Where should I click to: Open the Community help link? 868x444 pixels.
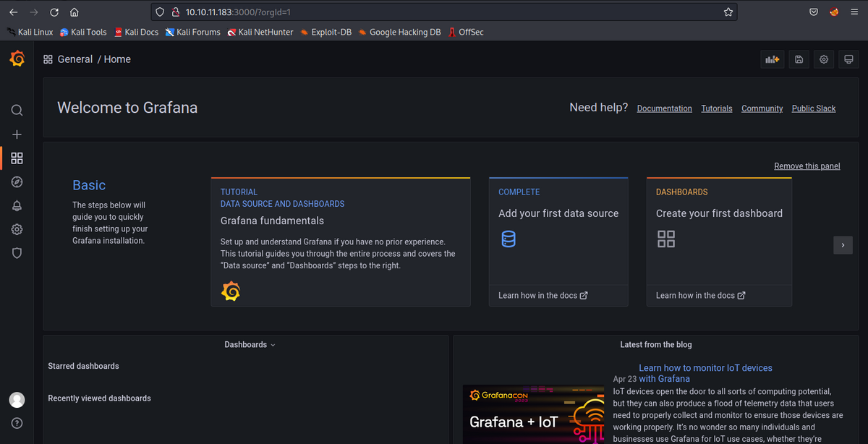(762, 108)
